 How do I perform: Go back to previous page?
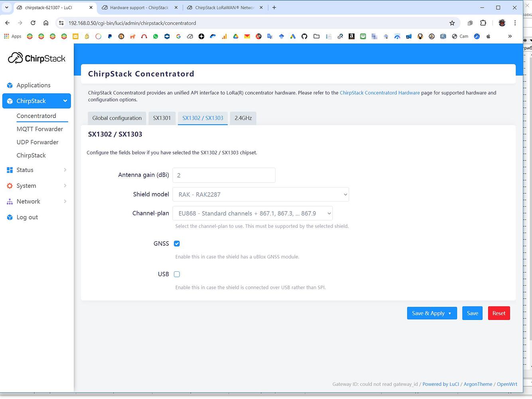click(8, 23)
